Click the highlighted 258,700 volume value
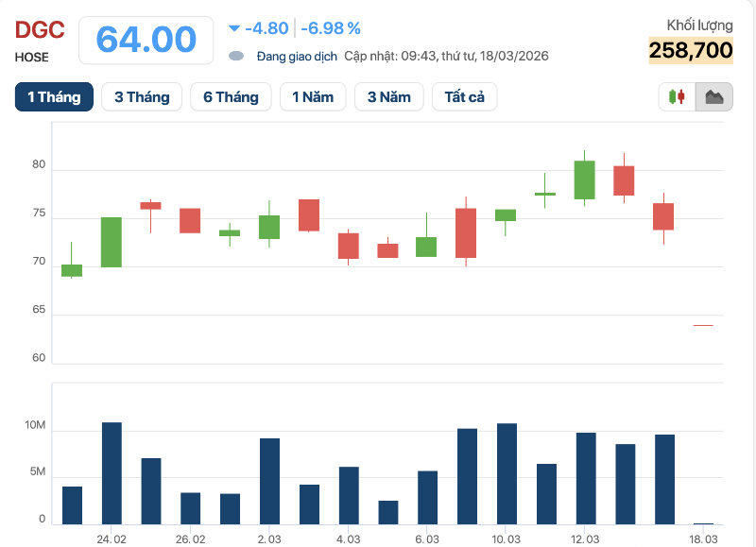Screen dimensions: 756x547 pyautogui.click(x=691, y=51)
